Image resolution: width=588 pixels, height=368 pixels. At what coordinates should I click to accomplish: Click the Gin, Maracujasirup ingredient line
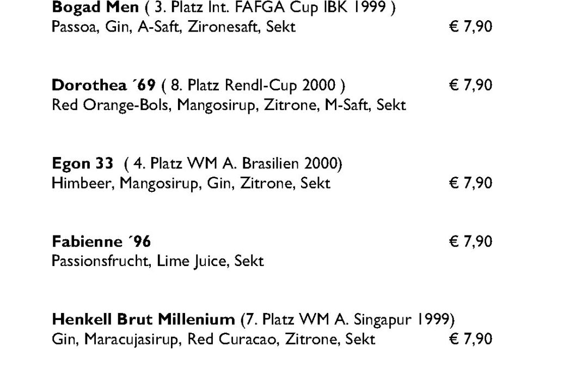213,340
